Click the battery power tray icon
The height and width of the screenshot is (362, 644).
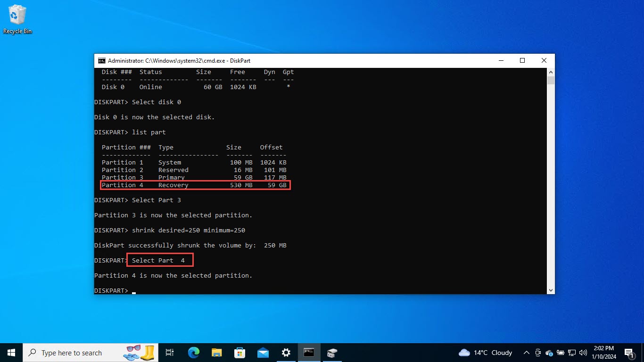coord(560,353)
